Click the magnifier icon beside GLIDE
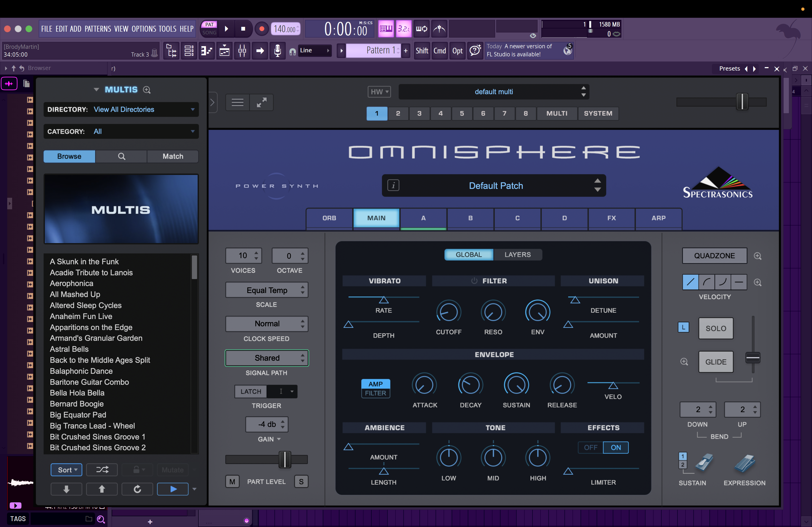Viewport: 812px width, 527px height. (684, 362)
